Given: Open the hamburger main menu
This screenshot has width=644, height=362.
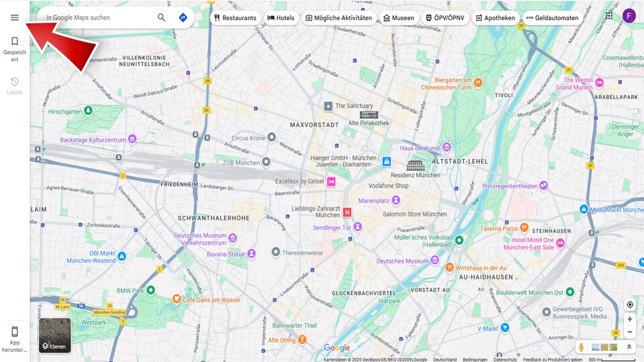Looking at the screenshot, I should 15,17.
